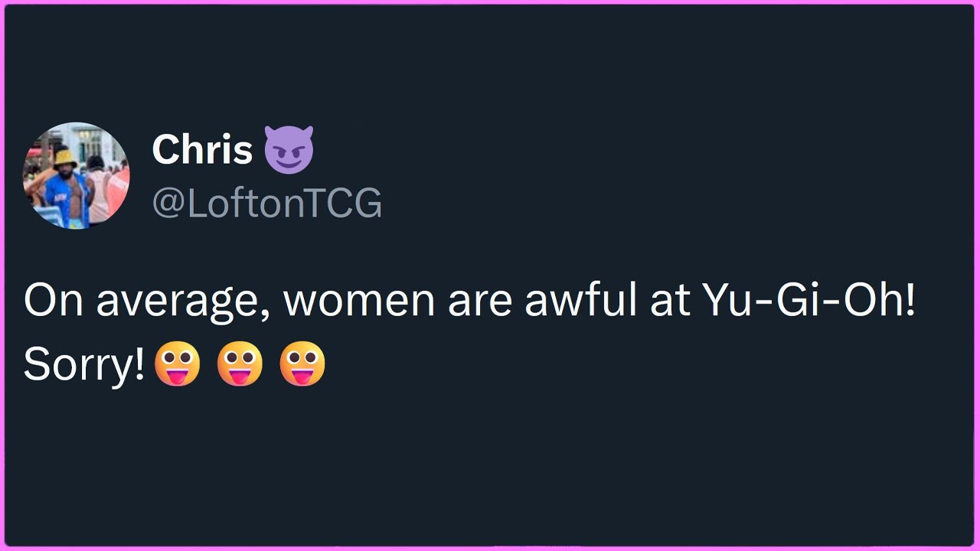Click the purple devil emoji beside Chris
Image resolution: width=980 pixels, height=551 pixels.
[x=289, y=149]
